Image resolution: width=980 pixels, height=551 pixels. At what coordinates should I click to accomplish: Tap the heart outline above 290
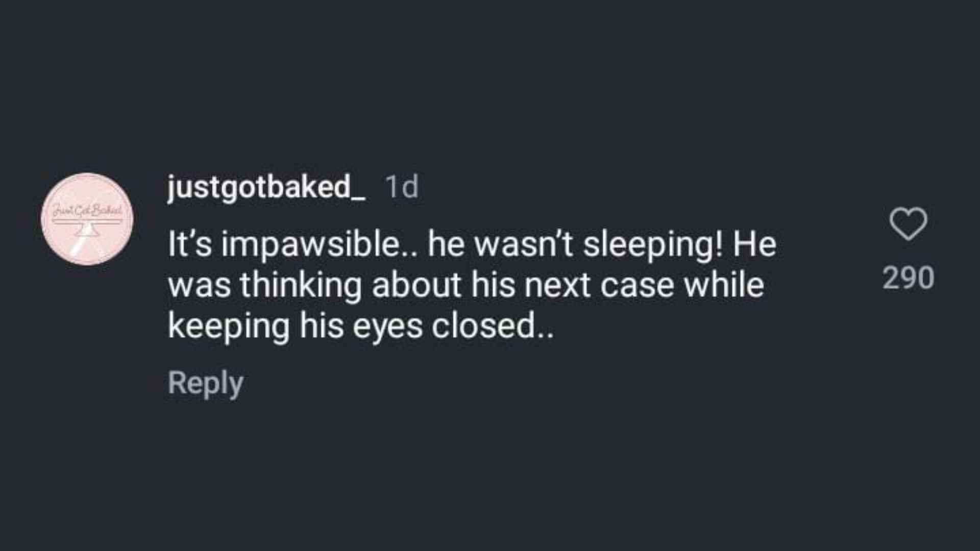[x=908, y=223]
